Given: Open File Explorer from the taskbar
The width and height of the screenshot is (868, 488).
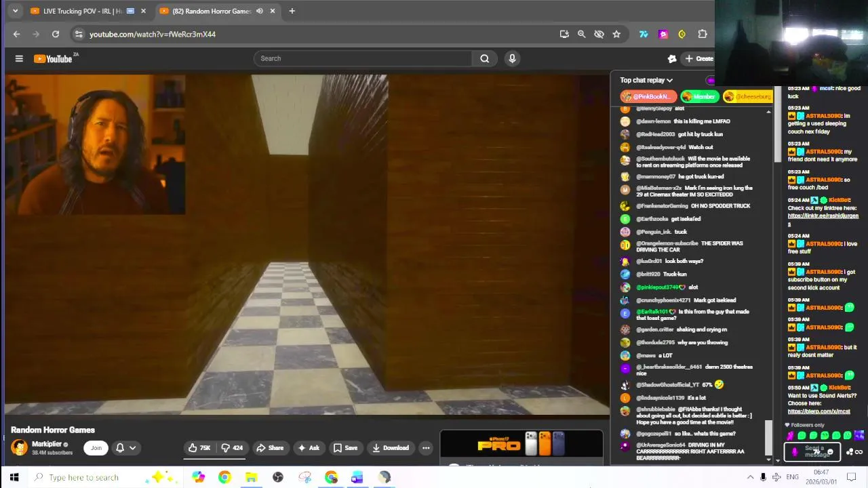Looking at the screenshot, I should pos(251,477).
